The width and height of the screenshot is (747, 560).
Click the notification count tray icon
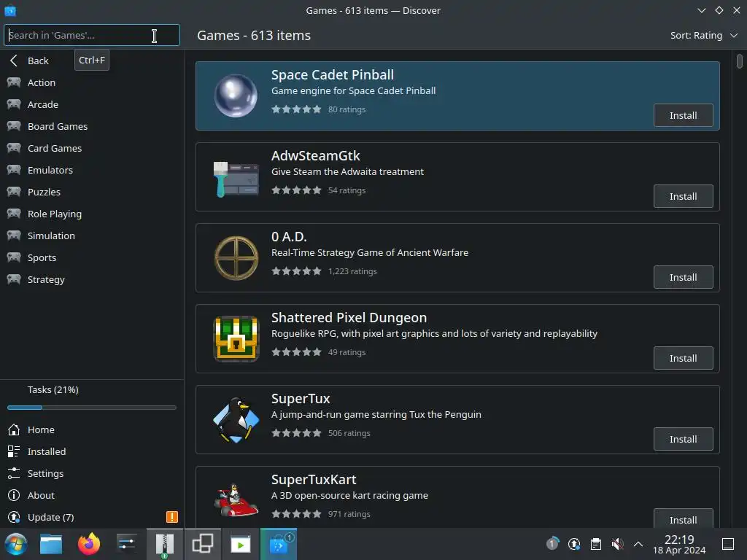pyautogui.click(x=552, y=542)
